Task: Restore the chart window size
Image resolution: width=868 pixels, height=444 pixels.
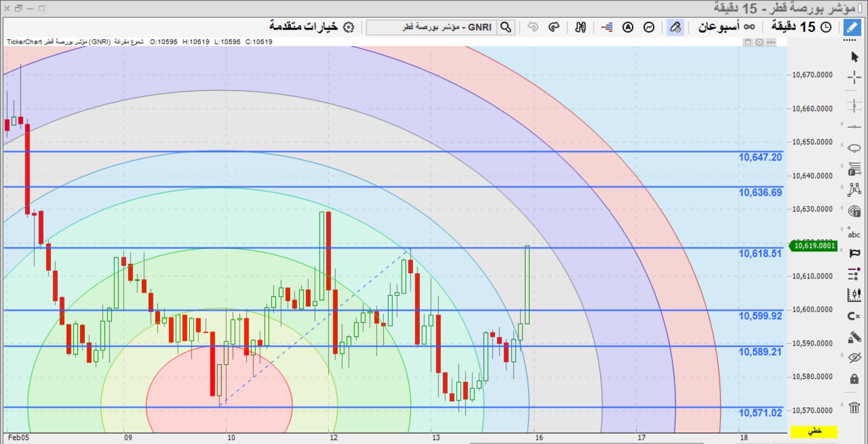Action: pyautogui.click(x=19, y=8)
